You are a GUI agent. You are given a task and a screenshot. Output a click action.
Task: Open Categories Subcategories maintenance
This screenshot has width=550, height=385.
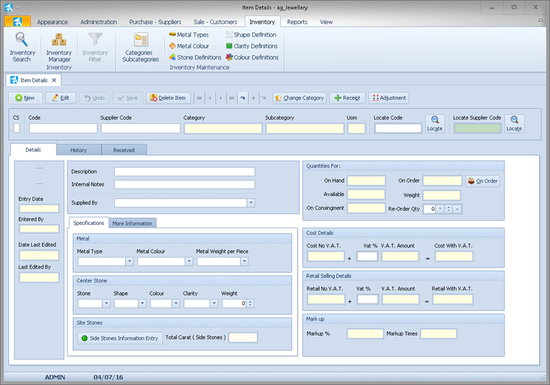[x=141, y=47]
